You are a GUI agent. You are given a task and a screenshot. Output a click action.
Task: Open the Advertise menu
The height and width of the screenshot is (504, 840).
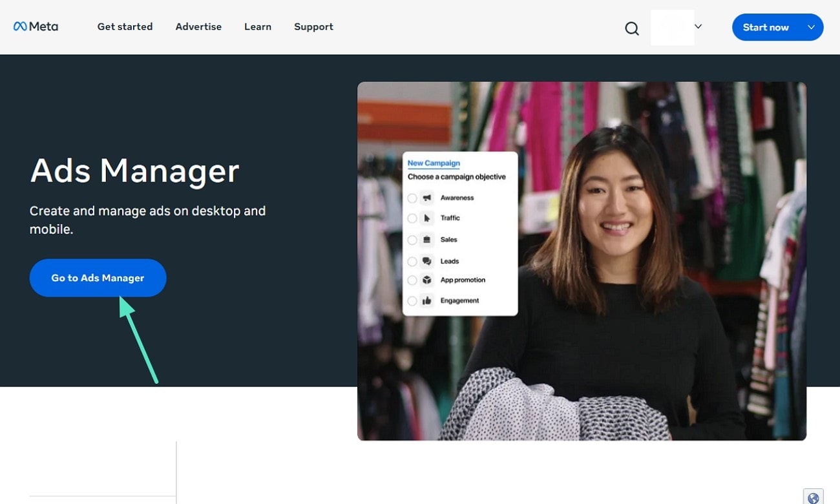pyautogui.click(x=198, y=26)
